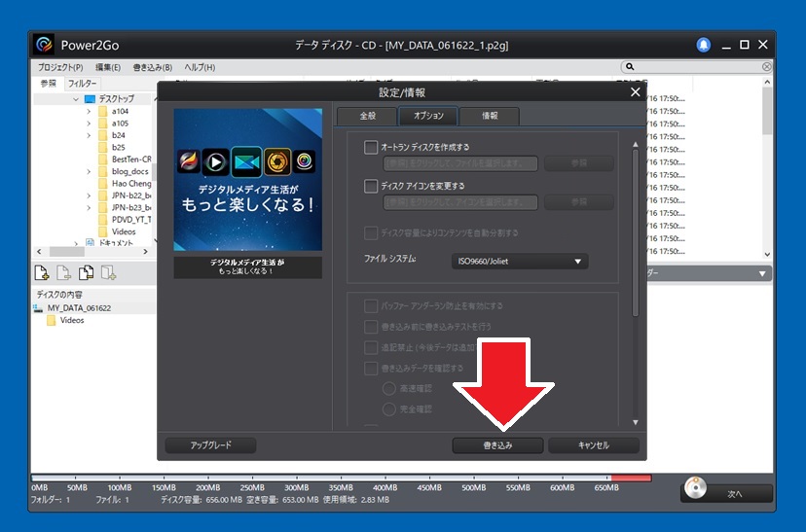Expand the a104 folder node
This screenshot has width=806, height=532.
(x=89, y=112)
